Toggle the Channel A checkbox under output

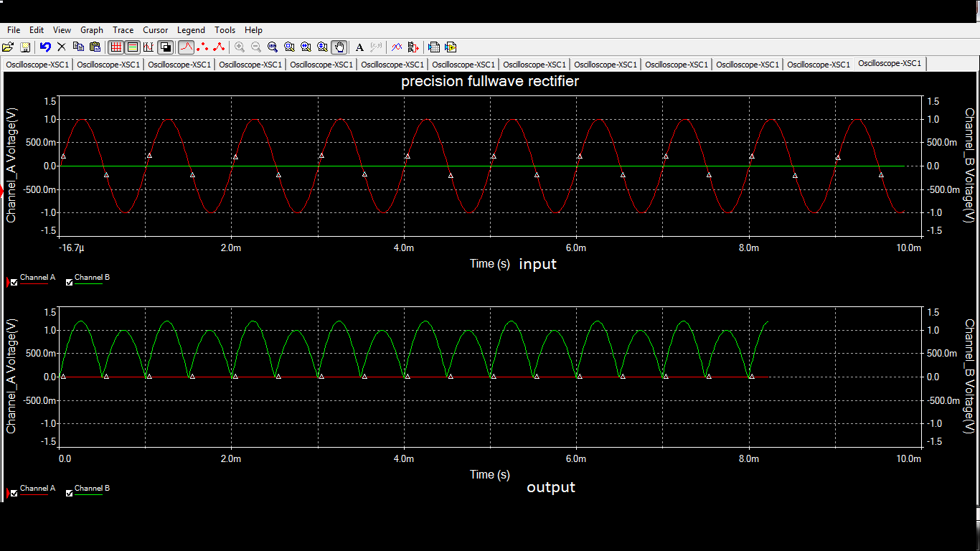coord(13,492)
